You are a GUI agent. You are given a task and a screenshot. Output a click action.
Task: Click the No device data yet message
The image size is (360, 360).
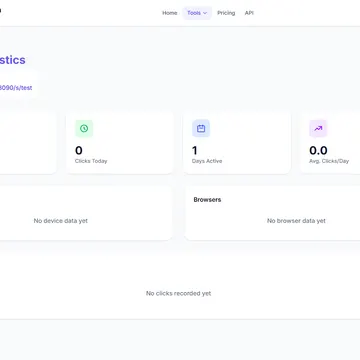pos(61,221)
